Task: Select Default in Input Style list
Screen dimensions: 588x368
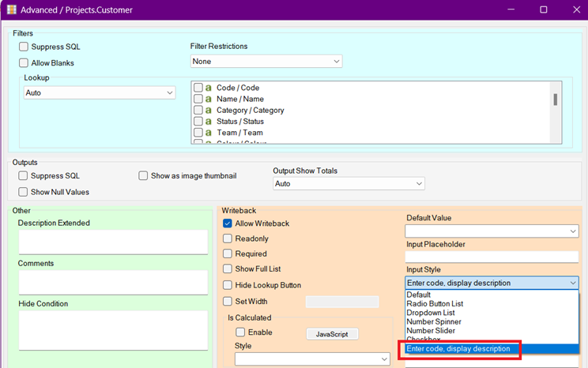Action: tap(492, 295)
